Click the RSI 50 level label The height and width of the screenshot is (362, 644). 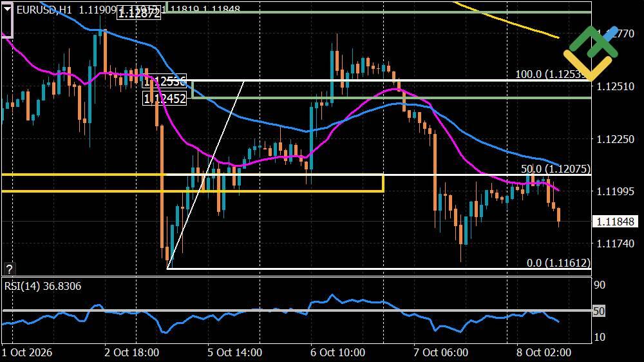[x=599, y=311]
